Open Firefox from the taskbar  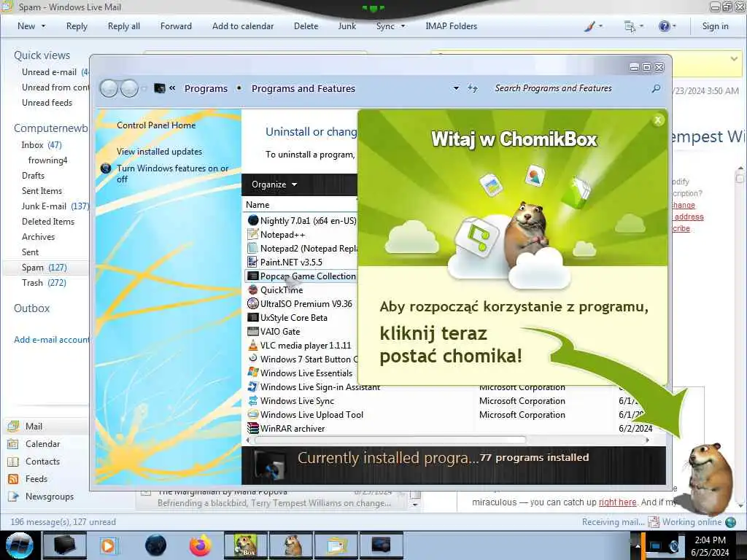201,545
